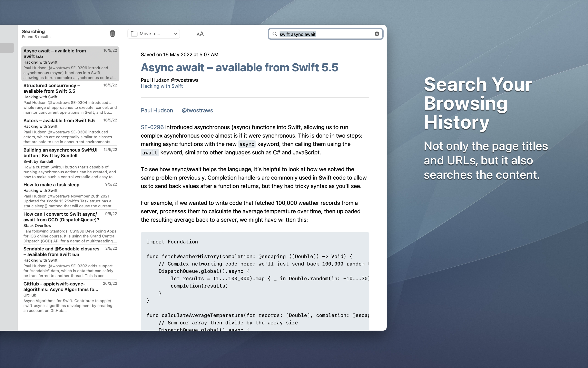
Task: Click the magnifying glass search icon
Action: 275,34
